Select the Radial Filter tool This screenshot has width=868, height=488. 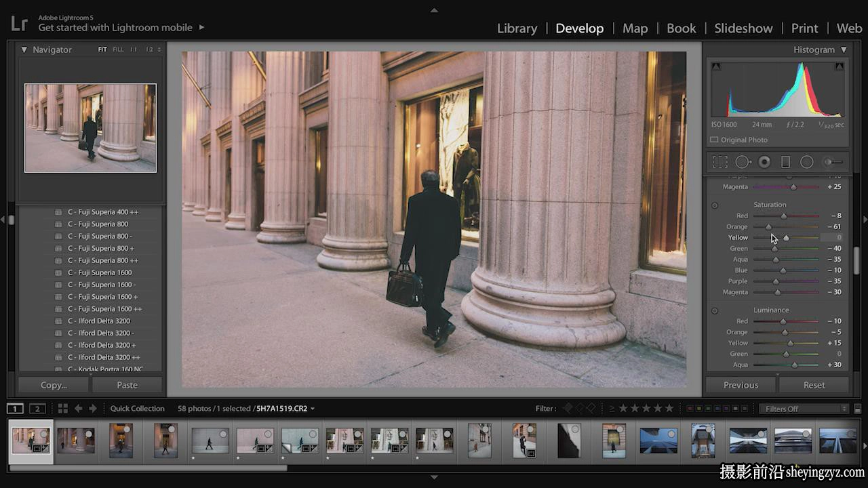pos(806,162)
